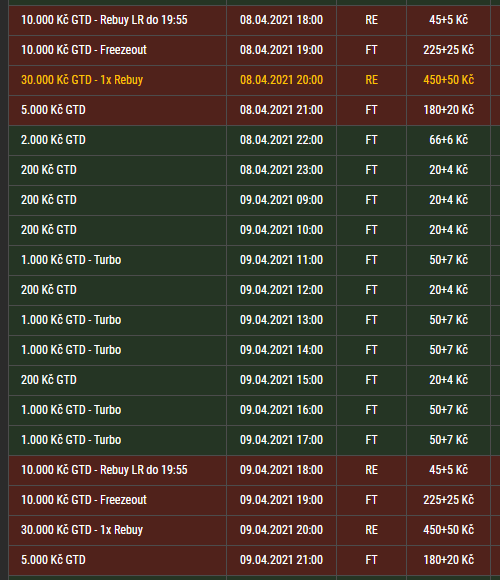Select buy-in 66+6 Kč cell
The image size is (500, 580).
[449, 140]
